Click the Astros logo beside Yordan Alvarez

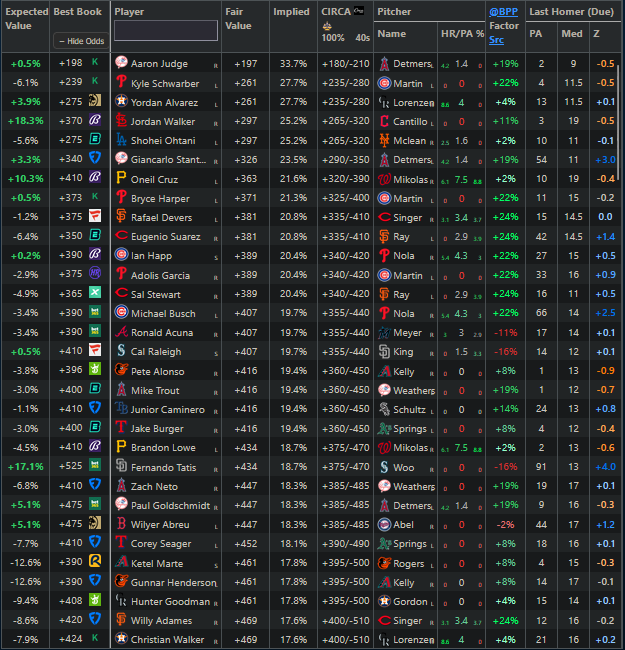pos(121,101)
